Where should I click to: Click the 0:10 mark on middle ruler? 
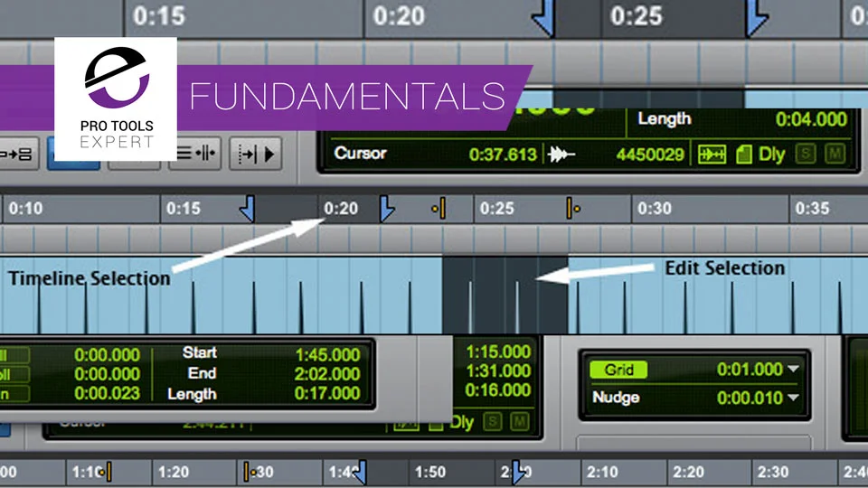pos(25,209)
